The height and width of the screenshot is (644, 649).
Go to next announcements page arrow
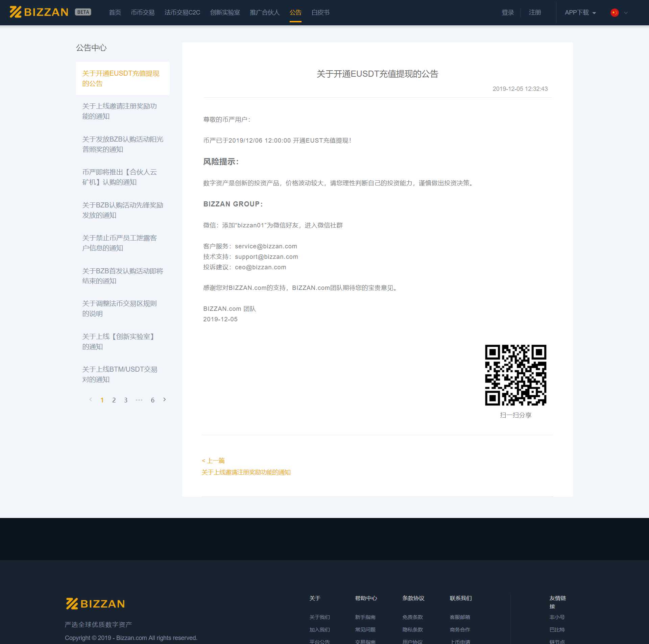pos(165,399)
